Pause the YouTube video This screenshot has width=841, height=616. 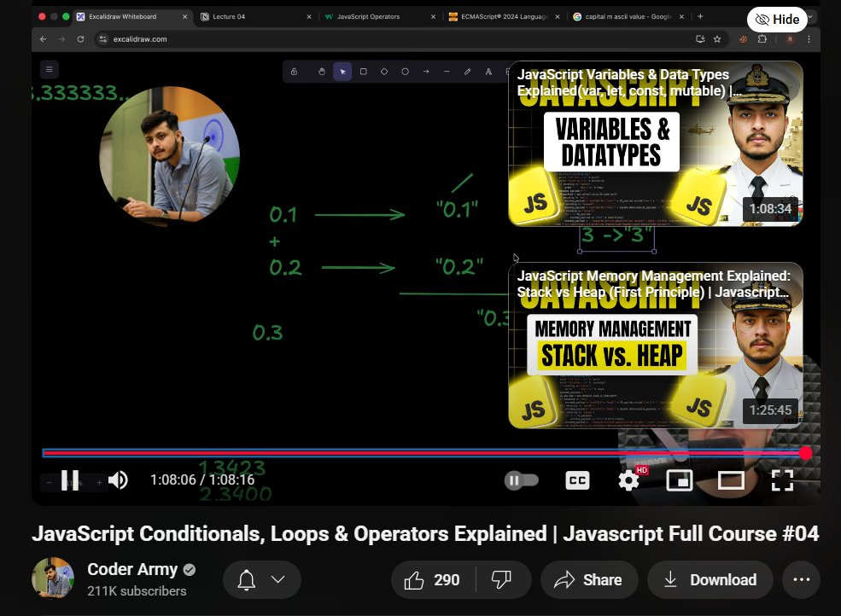(70, 480)
